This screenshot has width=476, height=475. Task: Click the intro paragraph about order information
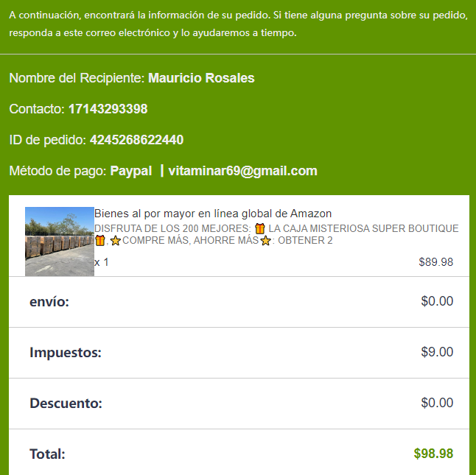pos(238,24)
